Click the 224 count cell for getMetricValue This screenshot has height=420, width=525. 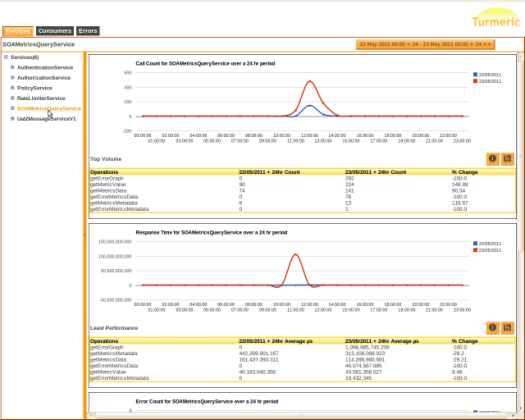350,184
